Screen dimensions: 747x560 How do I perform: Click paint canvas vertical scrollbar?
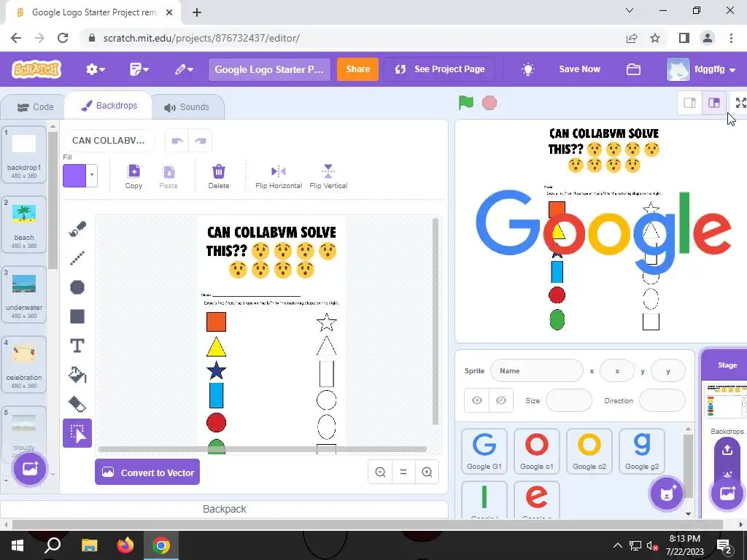tap(435, 322)
